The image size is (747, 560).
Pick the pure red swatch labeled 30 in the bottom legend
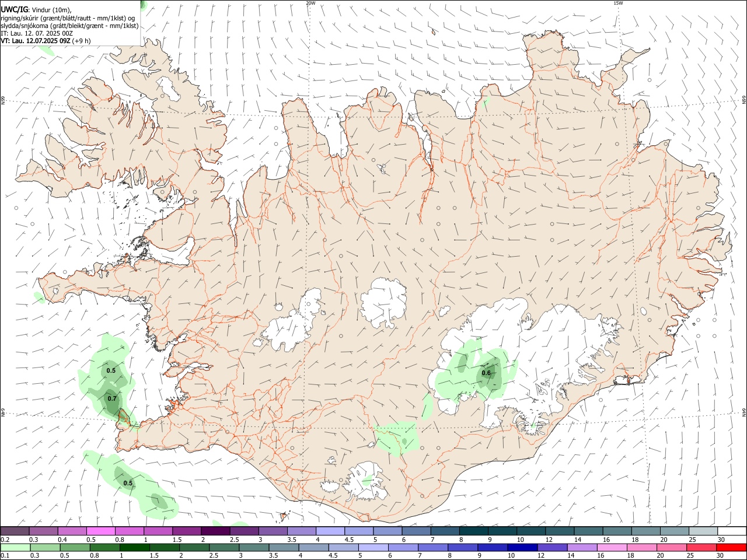(x=731, y=548)
